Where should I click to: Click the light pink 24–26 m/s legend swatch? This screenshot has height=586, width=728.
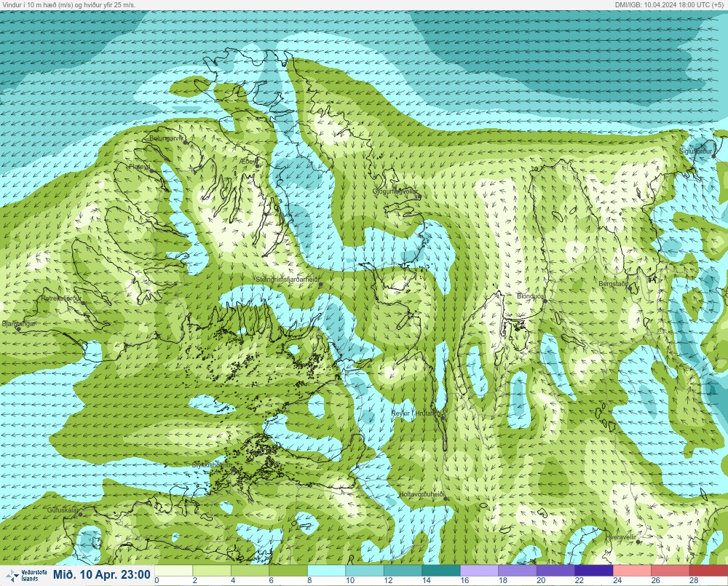coord(632,570)
